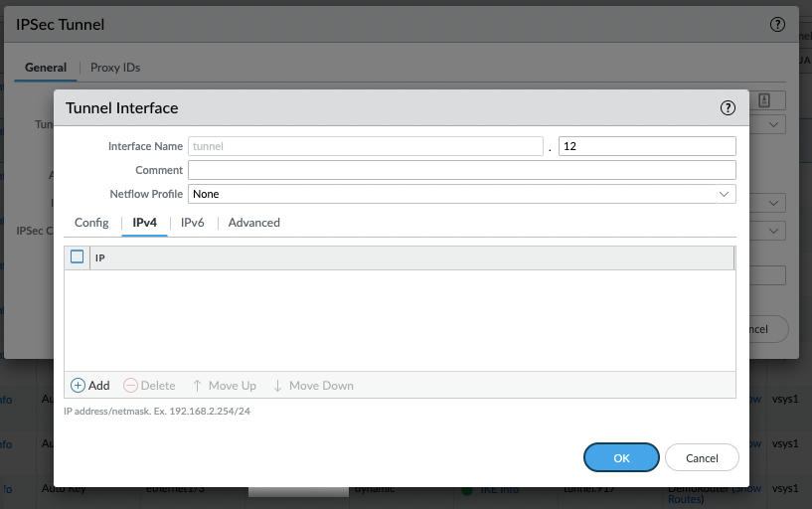The width and height of the screenshot is (812, 509).
Task: Select the IPv4 tab
Action: (x=144, y=223)
